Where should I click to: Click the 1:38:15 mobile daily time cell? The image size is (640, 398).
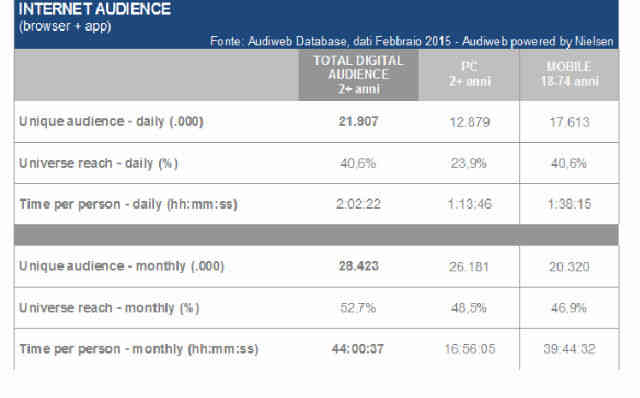tap(569, 204)
